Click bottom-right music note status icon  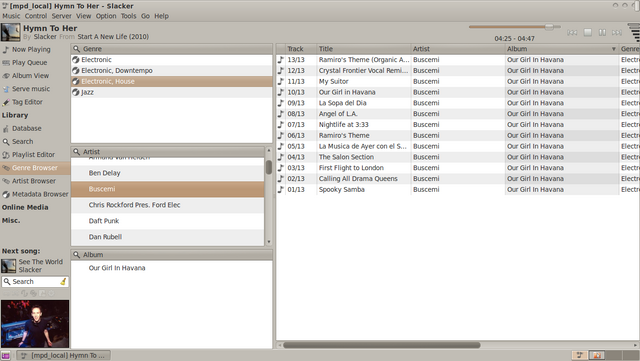coord(580,355)
